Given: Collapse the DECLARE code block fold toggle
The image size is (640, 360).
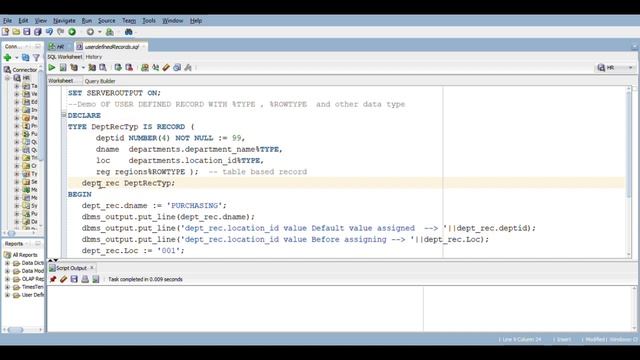Looking at the screenshot, I should coord(64,115).
